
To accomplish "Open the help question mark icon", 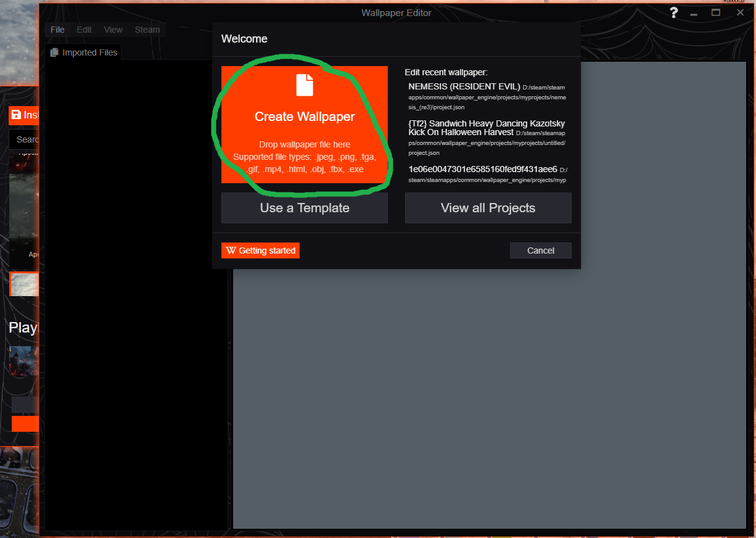I will (x=674, y=12).
